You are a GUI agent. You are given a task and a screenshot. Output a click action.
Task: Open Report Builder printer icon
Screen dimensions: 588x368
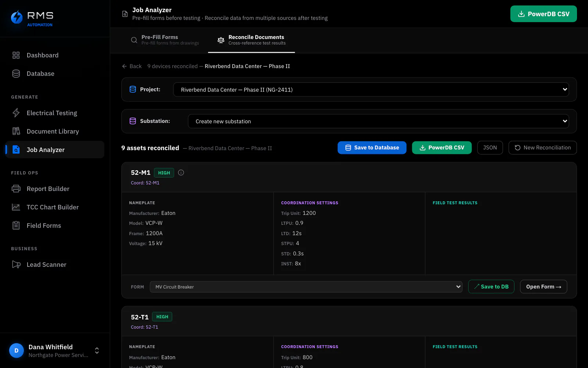[16, 189]
